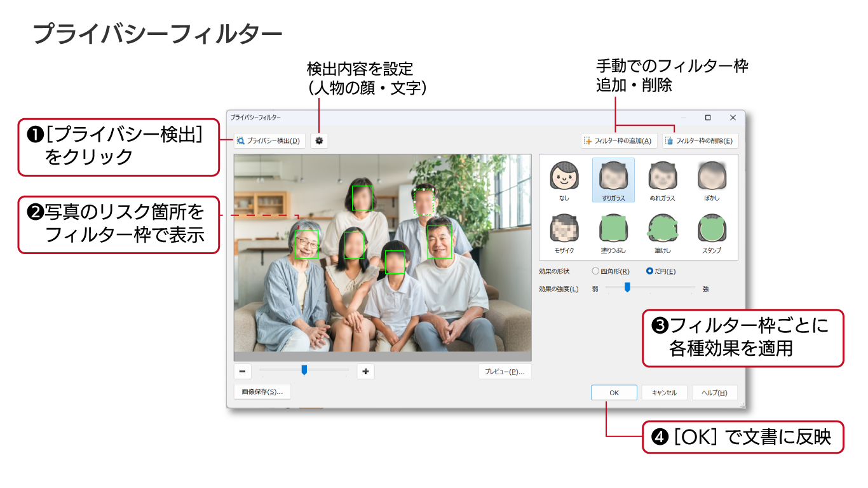Screen dimensions: 868x488
Task: Zoom in with the plus button
Action: point(365,371)
